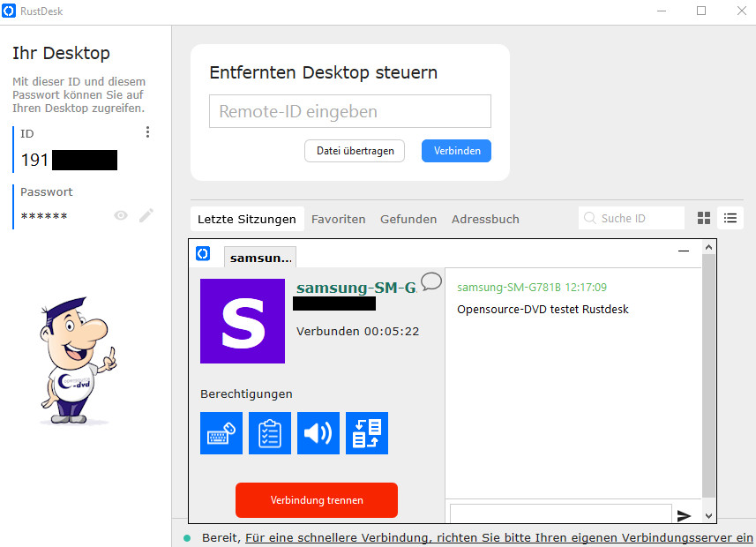Reveal password with the eye icon
The height and width of the screenshot is (547, 756).
tap(121, 215)
